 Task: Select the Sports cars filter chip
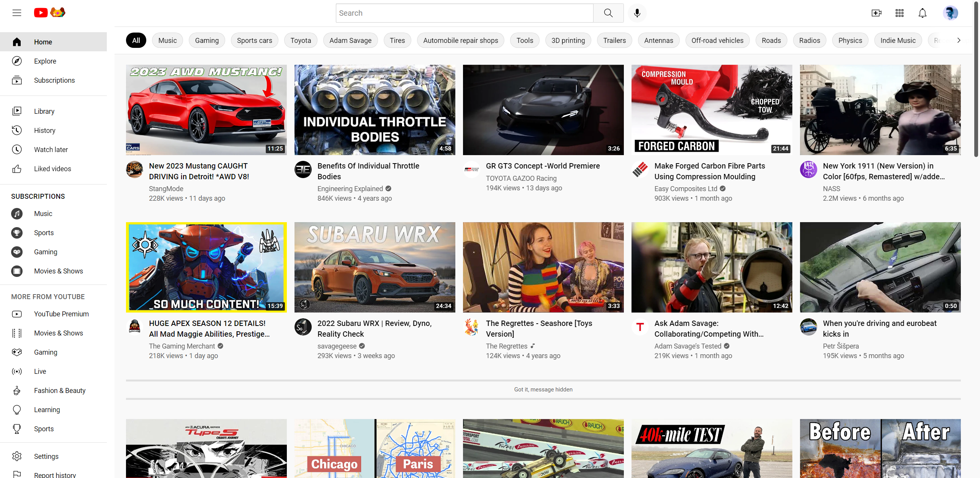(254, 40)
